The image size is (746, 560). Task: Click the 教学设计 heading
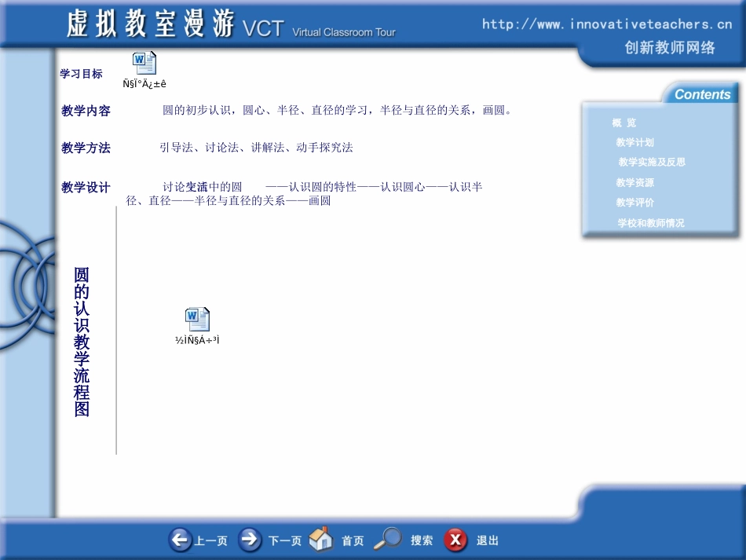(x=86, y=188)
